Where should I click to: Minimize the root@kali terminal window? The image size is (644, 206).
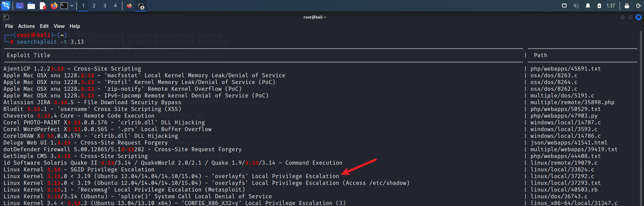pyautogui.click(x=623, y=17)
